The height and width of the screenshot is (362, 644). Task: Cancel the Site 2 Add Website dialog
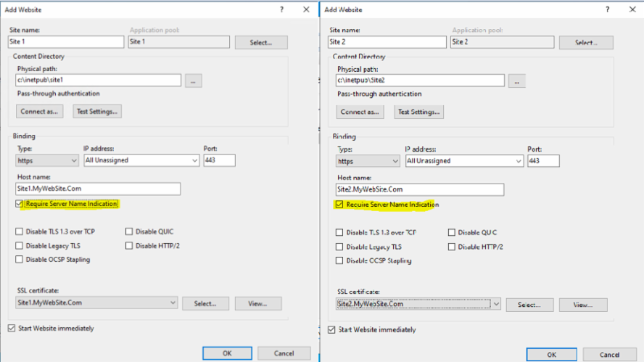[609, 355]
